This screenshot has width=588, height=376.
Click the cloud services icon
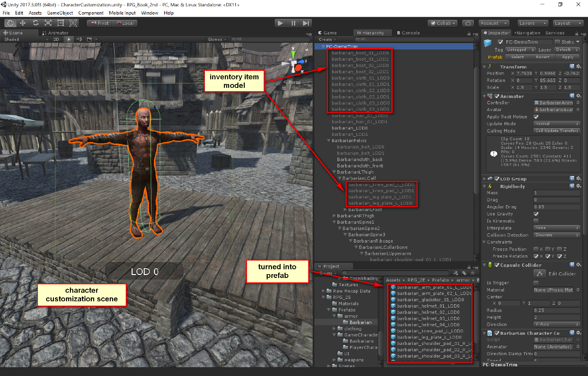(468, 23)
